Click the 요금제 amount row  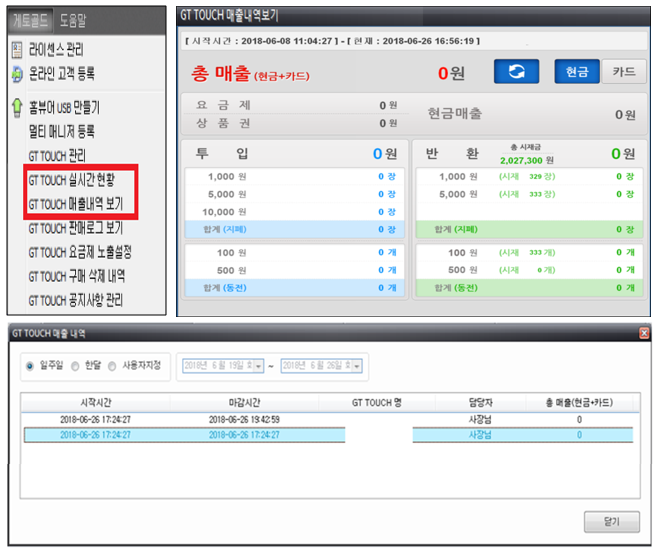coord(296,105)
